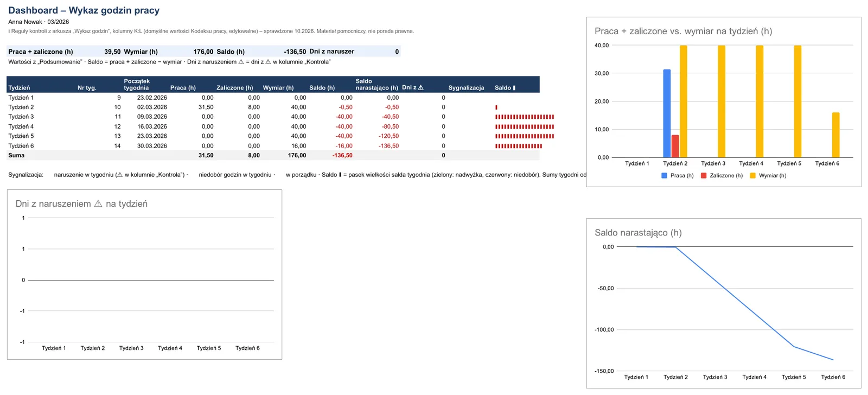Image resolution: width=868 pixels, height=395 pixels.
Task: Click the 'Nr tyg.' column header
Action: tap(87, 88)
